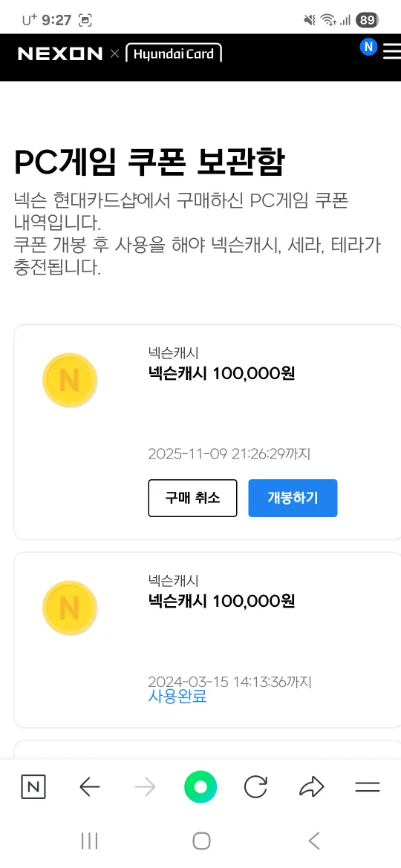This screenshot has width=401, height=868.
Task: Tap the green Naver search circle button
Action: tap(200, 786)
